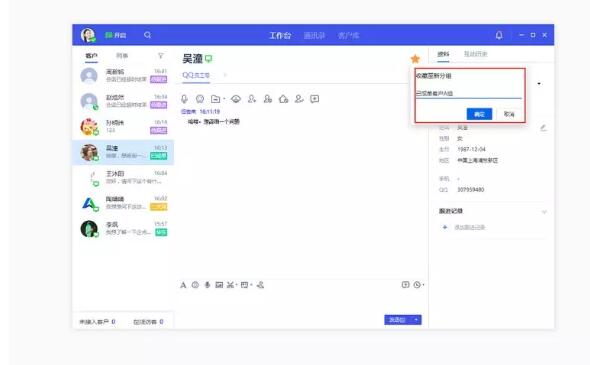This screenshot has width=590, height=365.
Task: Click the image icon in input bar
Action: coord(219,285)
